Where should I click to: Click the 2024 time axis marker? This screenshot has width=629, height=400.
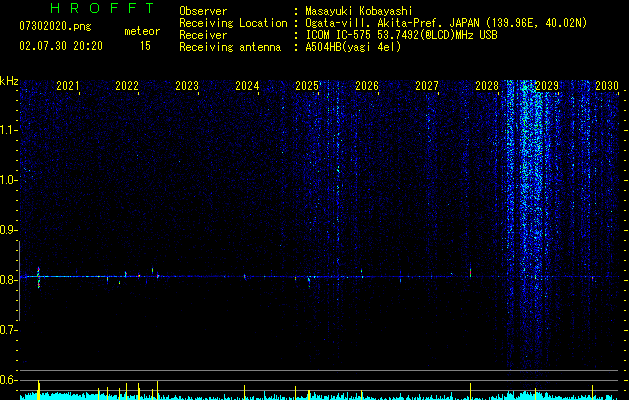pos(247,86)
